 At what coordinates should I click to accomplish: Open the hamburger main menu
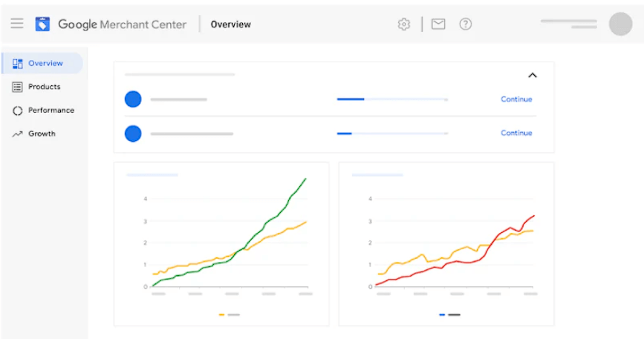(x=16, y=24)
